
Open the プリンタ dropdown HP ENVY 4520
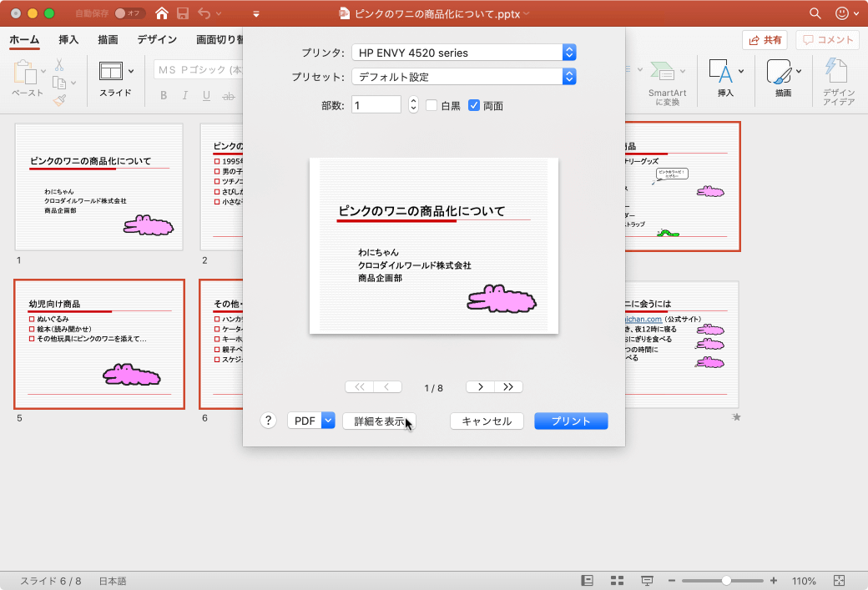[x=464, y=53]
